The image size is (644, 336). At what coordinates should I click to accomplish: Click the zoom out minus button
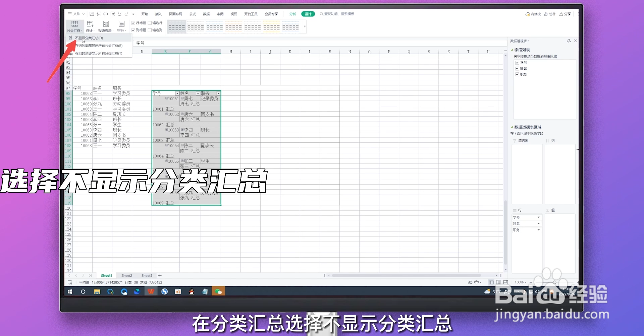click(x=531, y=282)
